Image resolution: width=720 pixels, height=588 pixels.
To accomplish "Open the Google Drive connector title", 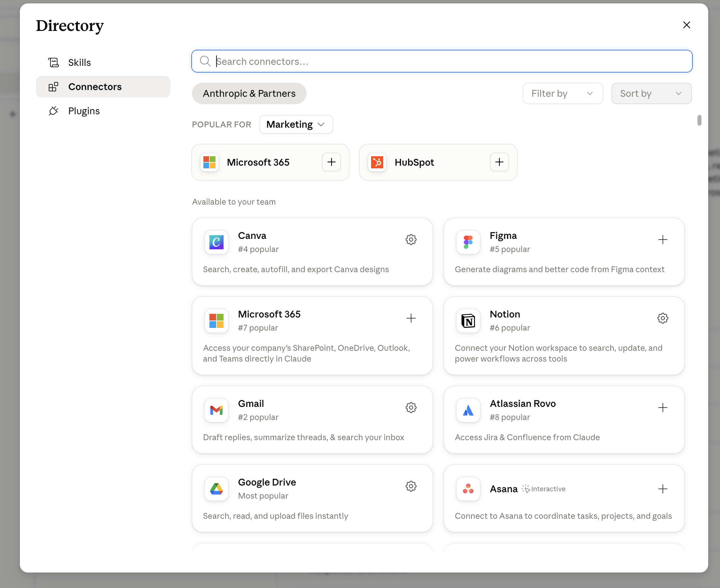I will pos(267,482).
